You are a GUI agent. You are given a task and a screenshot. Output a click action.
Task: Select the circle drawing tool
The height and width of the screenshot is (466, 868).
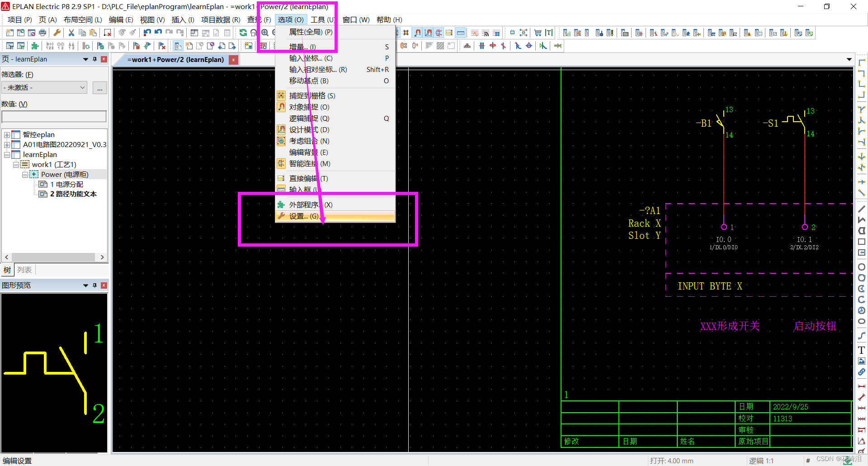pyautogui.click(x=862, y=267)
